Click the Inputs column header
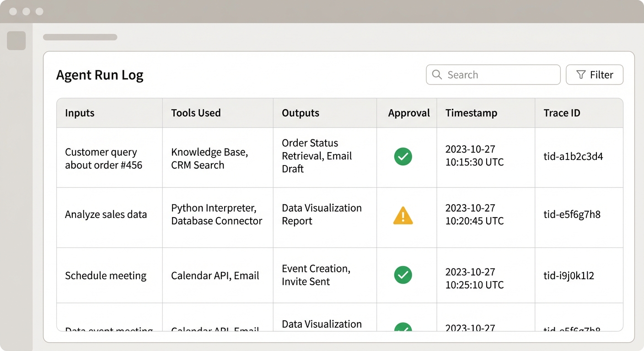The image size is (644, 351). 80,113
